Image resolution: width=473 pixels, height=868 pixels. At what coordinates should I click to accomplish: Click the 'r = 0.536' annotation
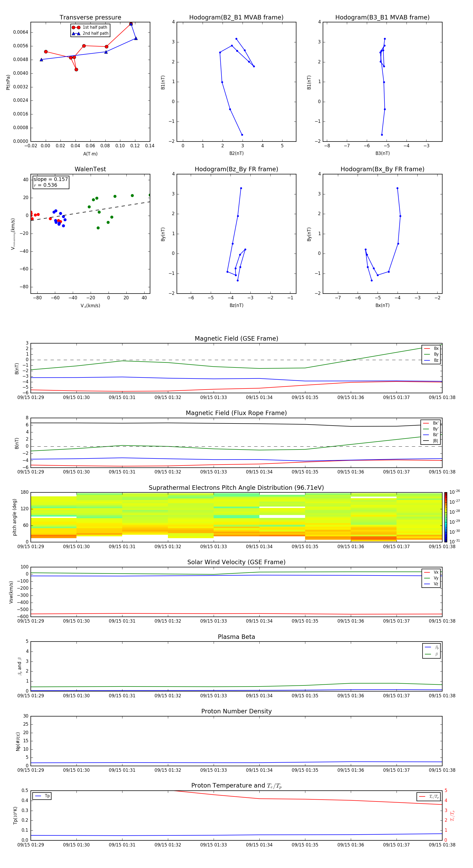pos(45,185)
